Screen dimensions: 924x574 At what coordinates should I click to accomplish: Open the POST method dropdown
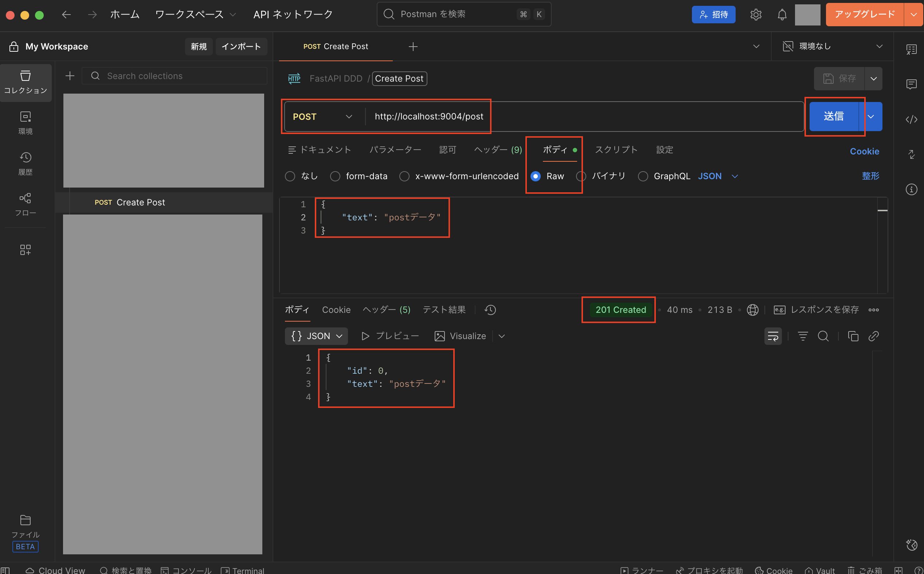coord(323,117)
